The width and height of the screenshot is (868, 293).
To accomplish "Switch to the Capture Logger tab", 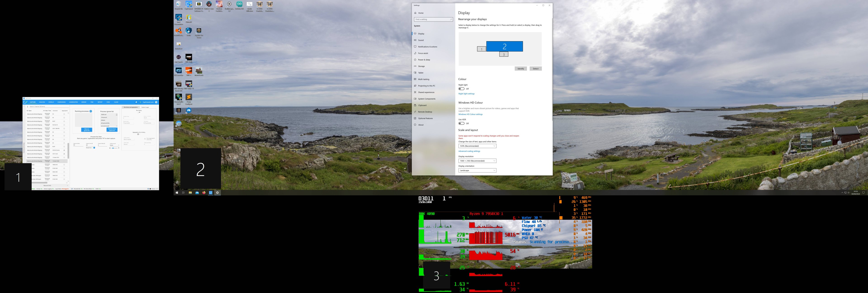I will click(x=145, y=107).
